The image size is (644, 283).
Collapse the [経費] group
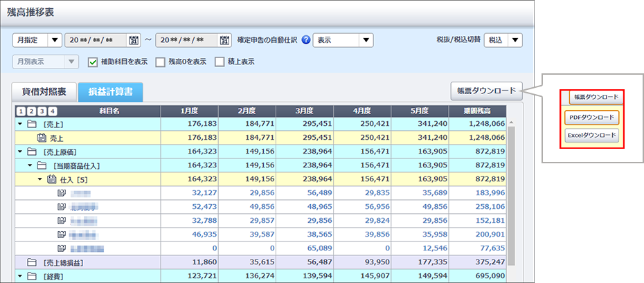[x=20, y=276]
